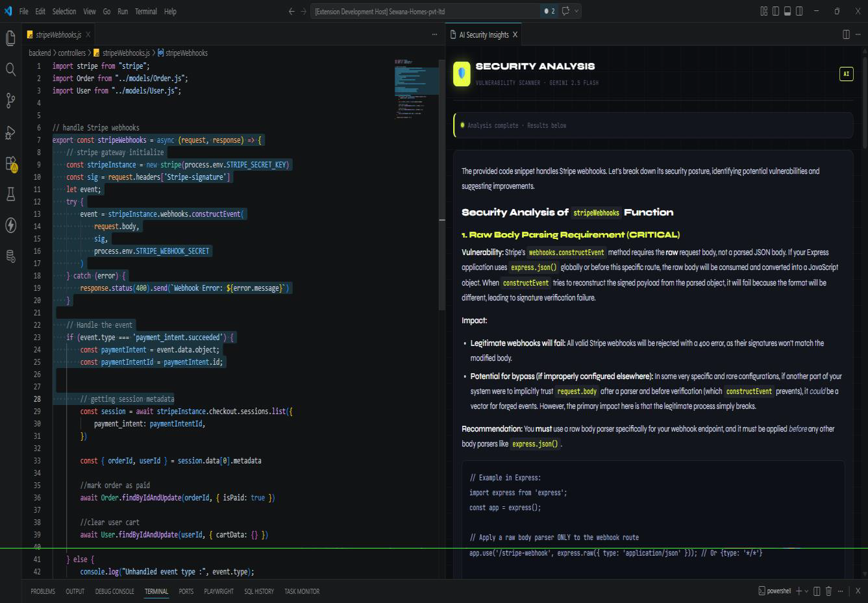Viewport: 868px width, 603px height.
Task: Open the Search view in activity bar
Action: click(x=10, y=69)
